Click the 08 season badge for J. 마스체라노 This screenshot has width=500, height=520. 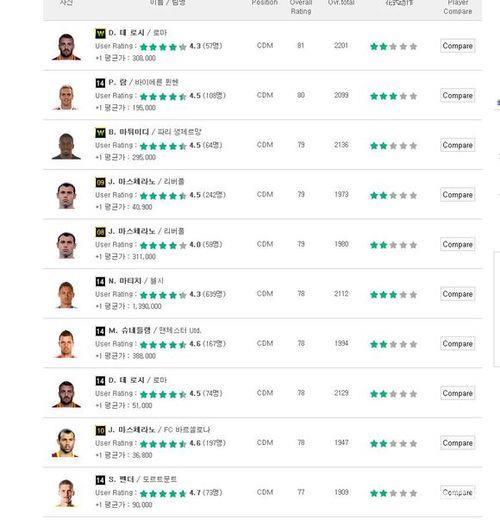[x=100, y=232]
